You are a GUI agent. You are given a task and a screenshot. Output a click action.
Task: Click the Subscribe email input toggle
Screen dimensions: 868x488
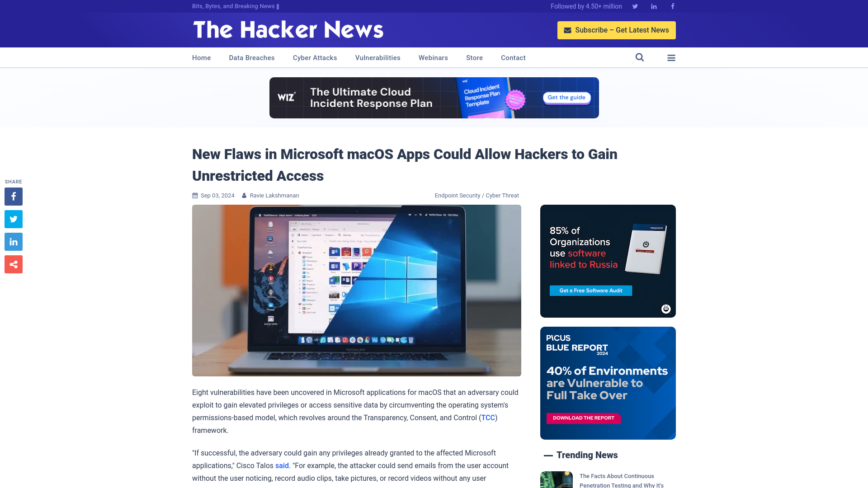(x=617, y=30)
